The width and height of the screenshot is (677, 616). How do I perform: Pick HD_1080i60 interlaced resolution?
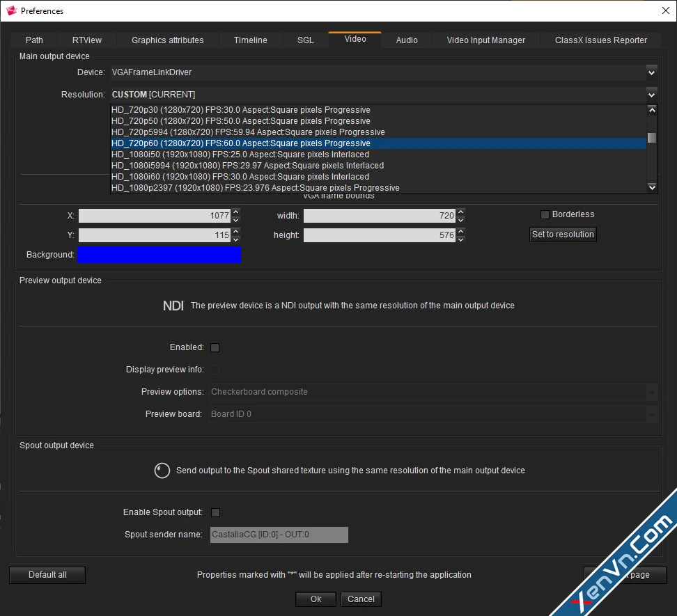(x=379, y=177)
